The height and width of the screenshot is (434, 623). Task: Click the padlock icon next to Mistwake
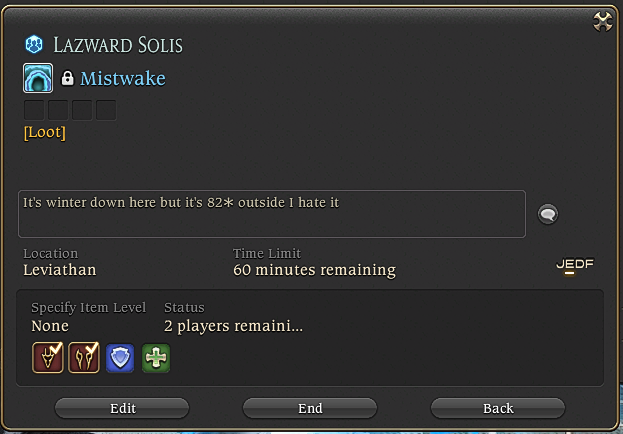tap(67, 78)
